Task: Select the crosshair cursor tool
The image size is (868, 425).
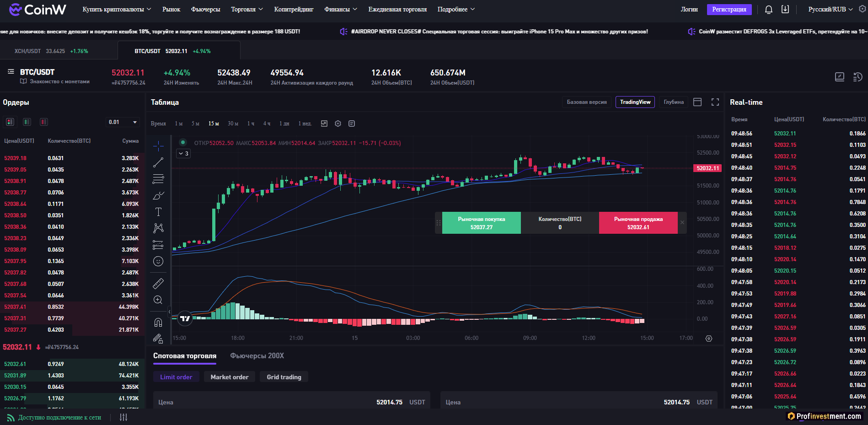Action: click(x=158, y=146)
